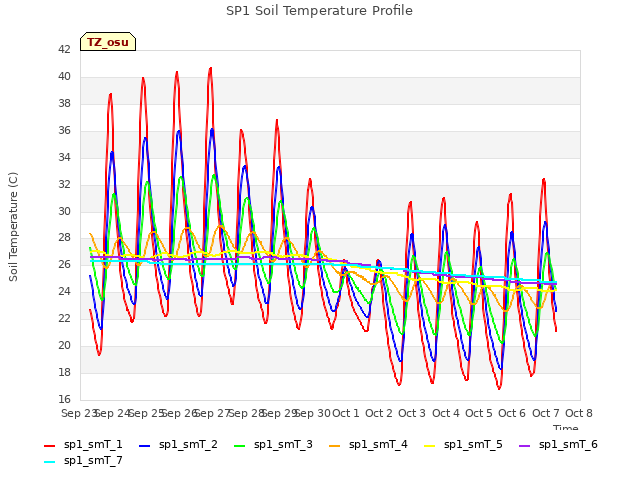This screenshot has height=480, width=640.
Task: Click the 34 y-axis tick label
Action: (x=64, y=157)
